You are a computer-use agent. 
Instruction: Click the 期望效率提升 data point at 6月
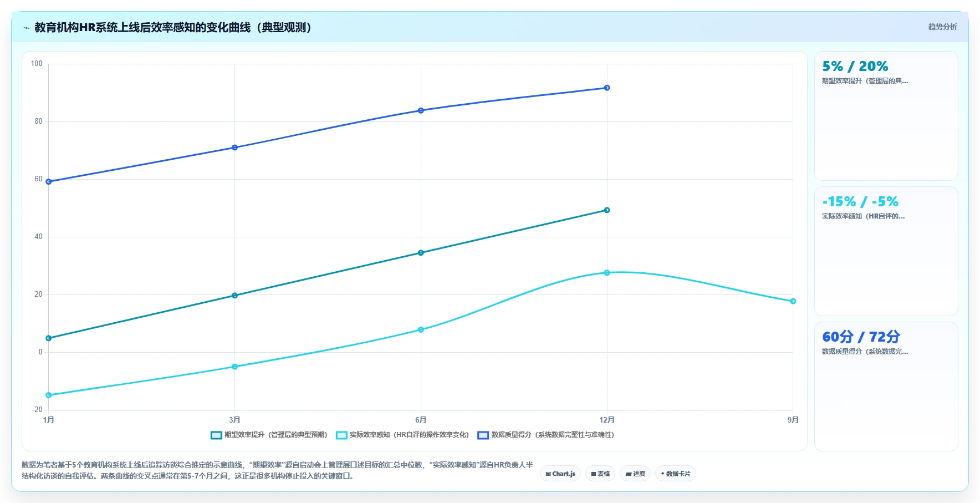[421, 253]
